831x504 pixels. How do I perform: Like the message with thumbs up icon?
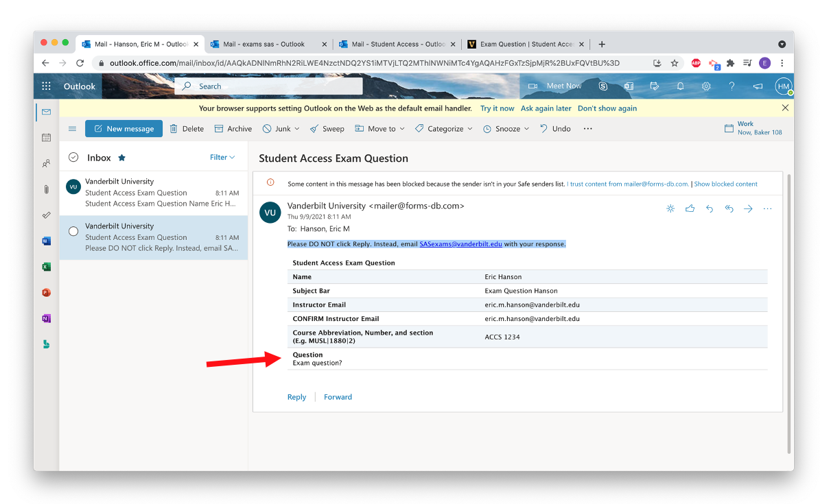tap(690, 208)
